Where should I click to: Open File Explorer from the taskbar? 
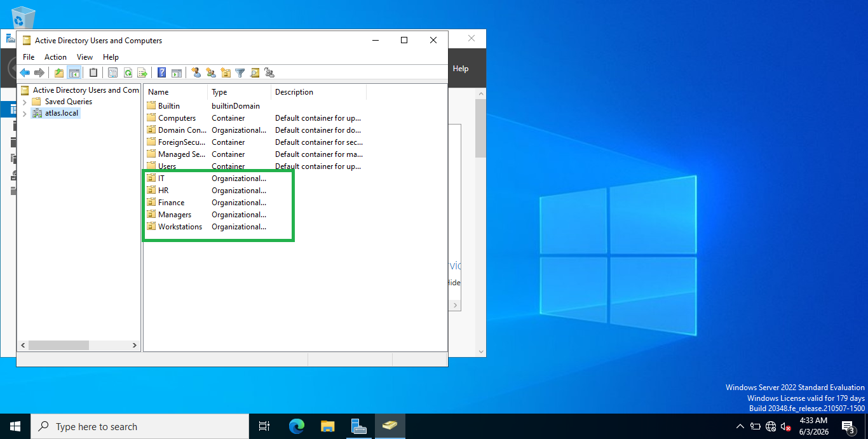[328, 426]
